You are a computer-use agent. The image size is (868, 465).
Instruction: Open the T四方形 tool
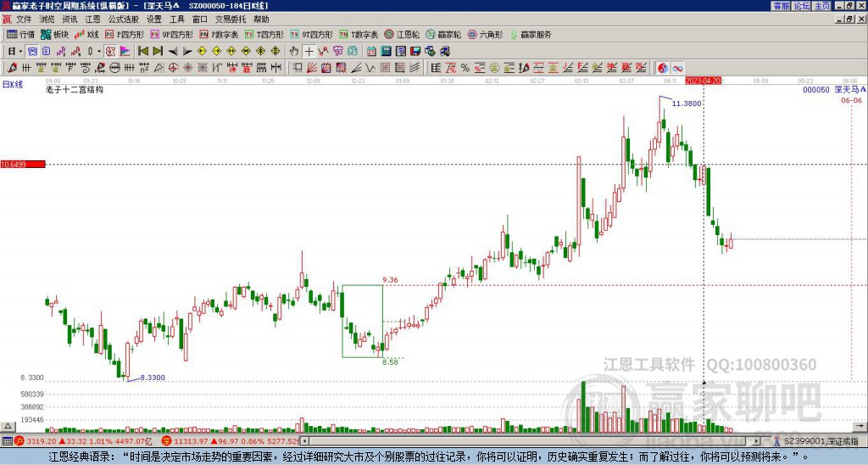[264, 34]
